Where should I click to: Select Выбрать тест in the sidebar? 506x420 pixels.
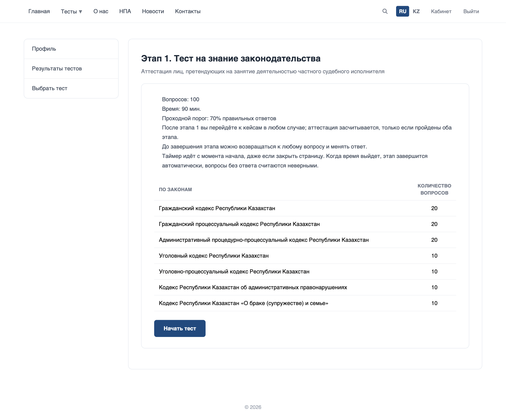pos(71,88)
